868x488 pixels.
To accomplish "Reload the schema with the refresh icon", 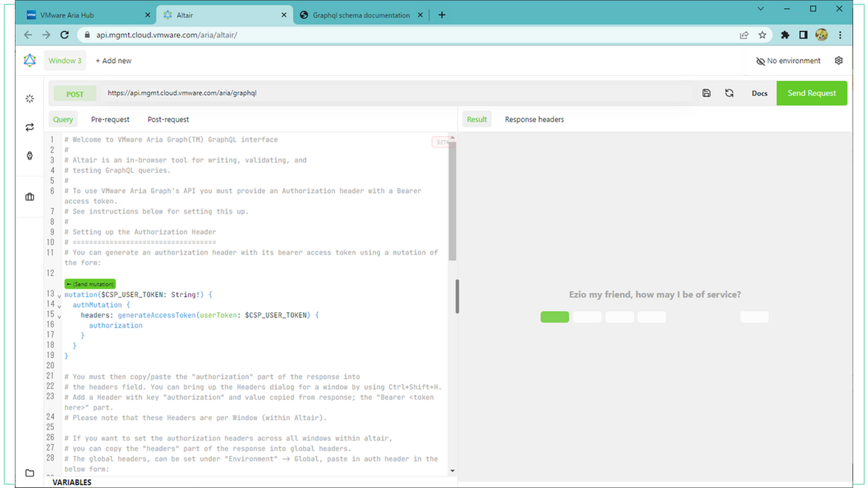I will tap(729, 93).
